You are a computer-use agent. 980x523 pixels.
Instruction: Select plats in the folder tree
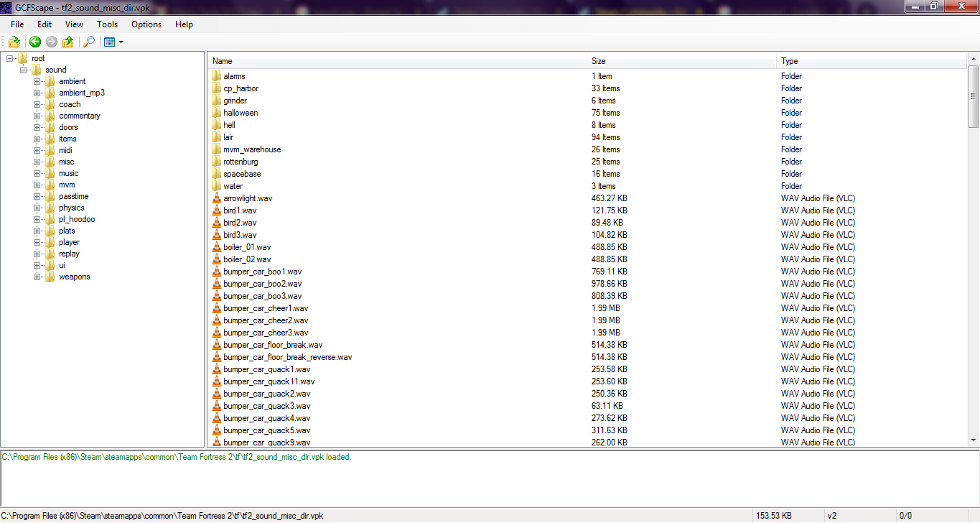(67, 231)
